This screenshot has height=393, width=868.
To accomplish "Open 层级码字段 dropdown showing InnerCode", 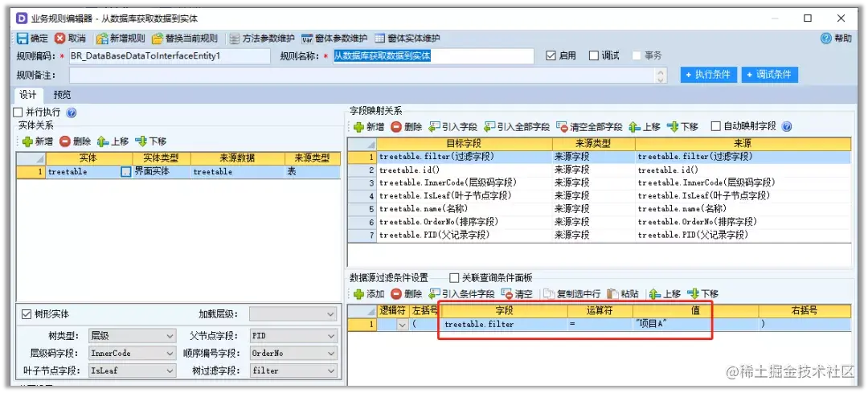I will (132, 353).
